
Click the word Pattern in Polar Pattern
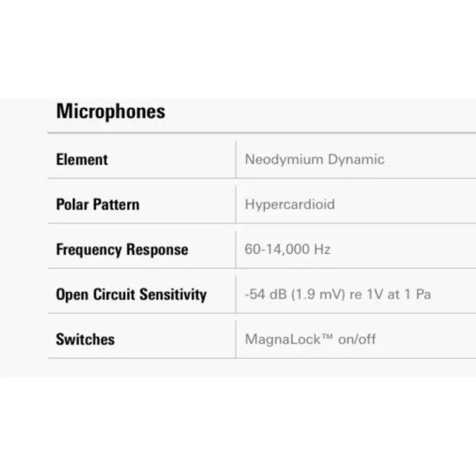(117, 205)
